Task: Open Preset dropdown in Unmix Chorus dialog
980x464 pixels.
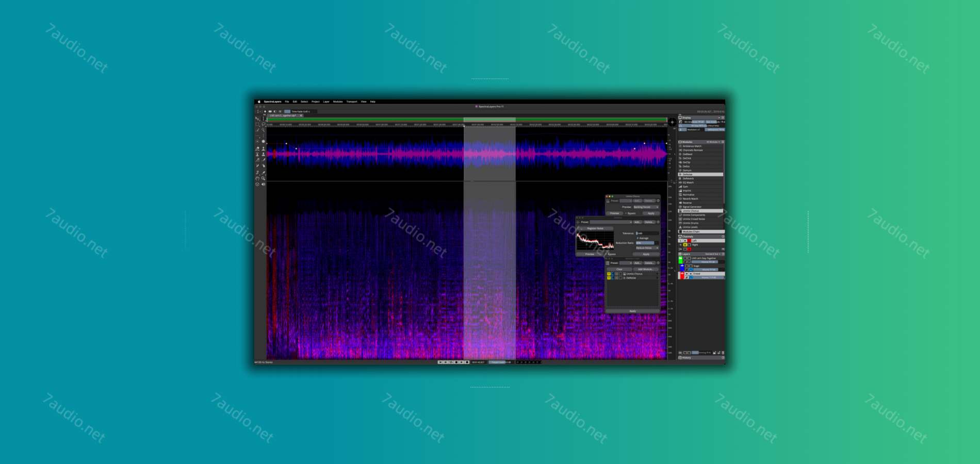Action: click(x=626, y=201)
